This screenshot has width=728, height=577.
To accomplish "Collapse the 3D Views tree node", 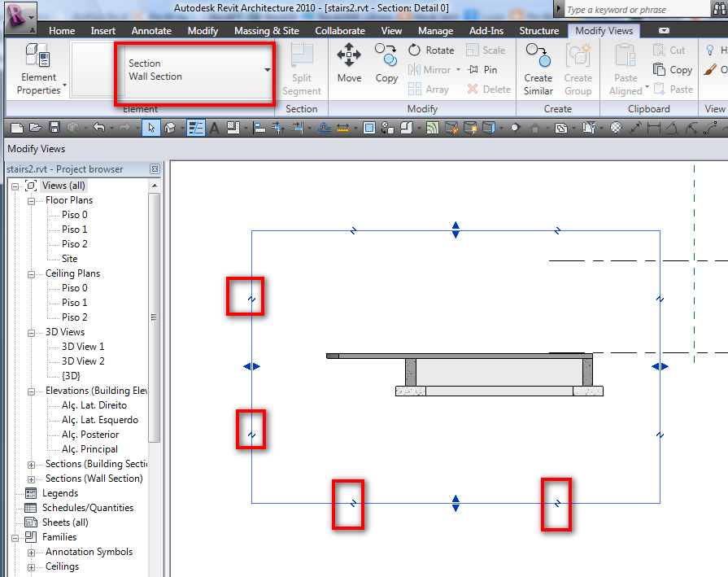I will pyautogui.click(x=31, y=333).
